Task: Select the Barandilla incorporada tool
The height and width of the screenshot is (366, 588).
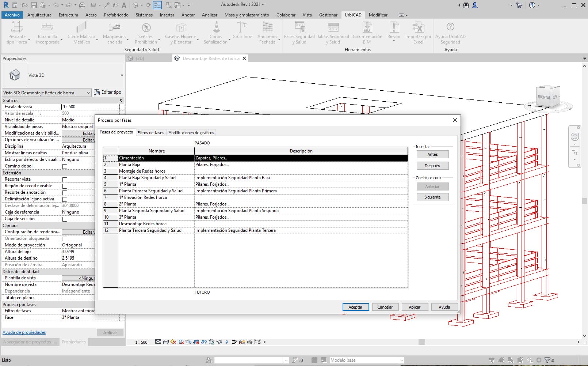Action: (47, 33)
